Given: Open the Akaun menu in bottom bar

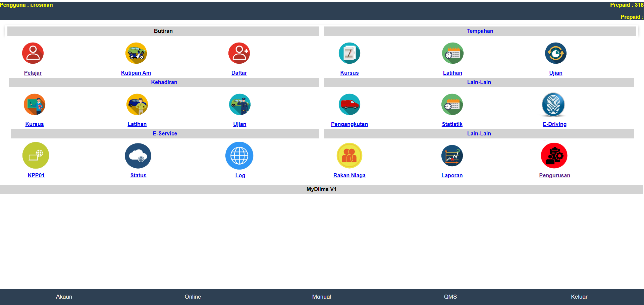Looking at the screenshot, I should tap(64, 297).
